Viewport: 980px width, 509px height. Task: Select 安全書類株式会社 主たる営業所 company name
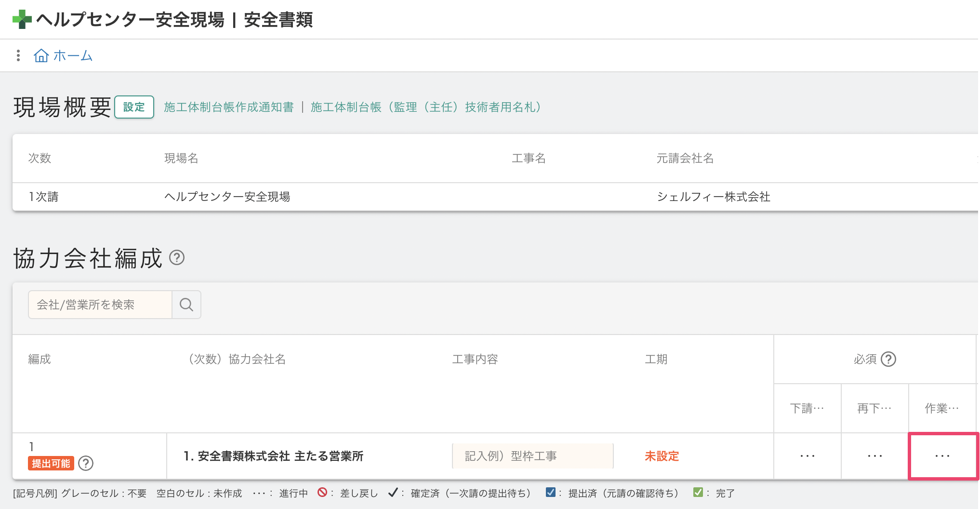point(274,456)
